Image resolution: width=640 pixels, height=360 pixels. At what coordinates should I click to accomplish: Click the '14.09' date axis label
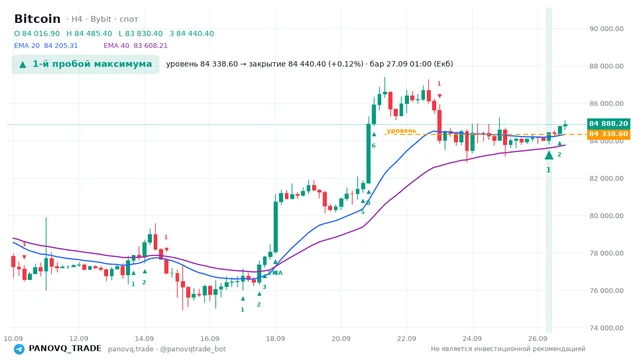point(144,339)
